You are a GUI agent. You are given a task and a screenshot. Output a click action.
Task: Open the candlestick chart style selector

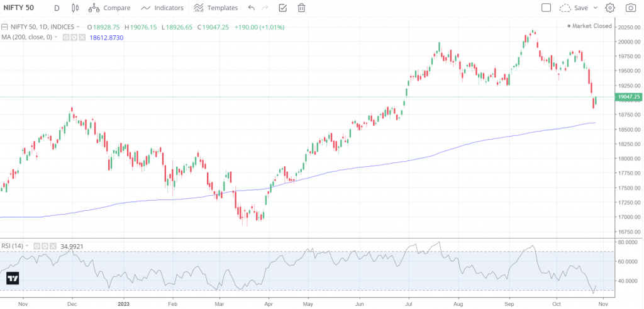point(74,8)
